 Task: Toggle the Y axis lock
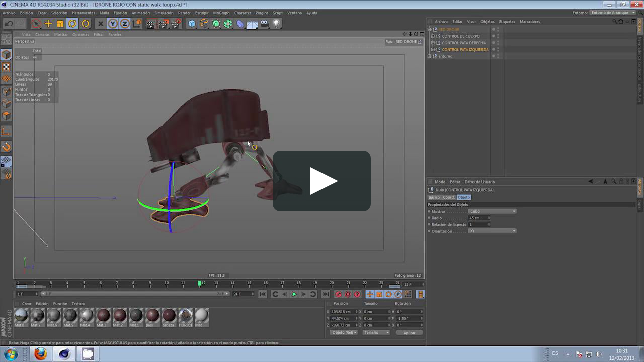pyautogui.click(x=113, y=24)
